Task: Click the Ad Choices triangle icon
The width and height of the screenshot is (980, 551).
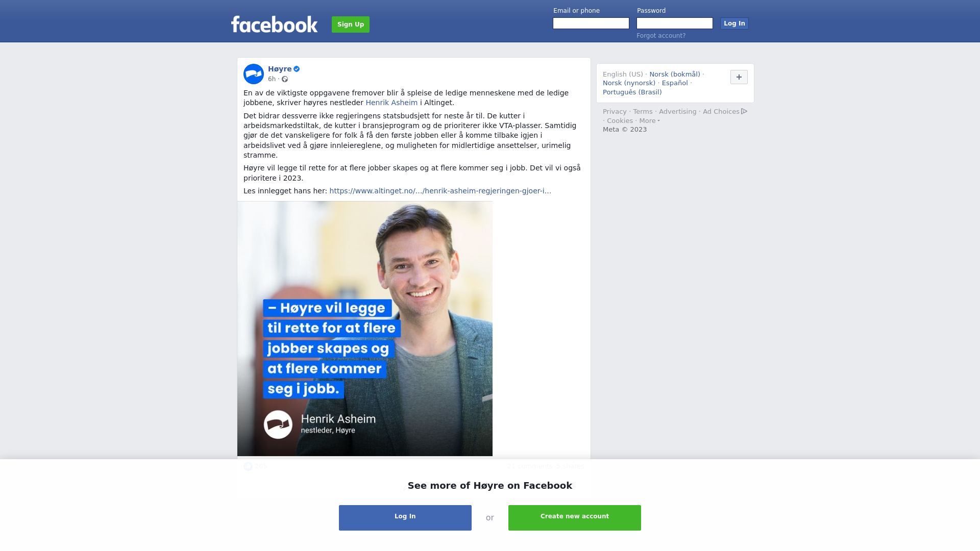Action: 744,111
